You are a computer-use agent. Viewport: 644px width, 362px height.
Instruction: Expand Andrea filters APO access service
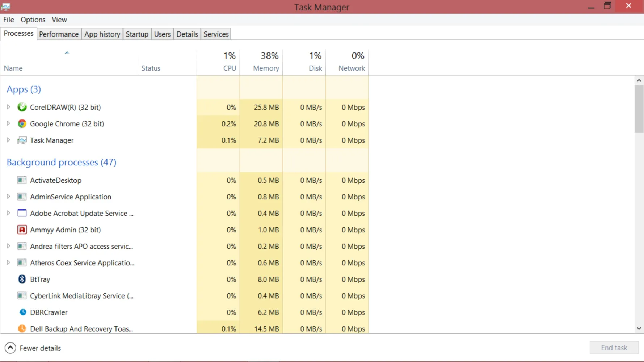pyautogui.click(x=8, y=246)
